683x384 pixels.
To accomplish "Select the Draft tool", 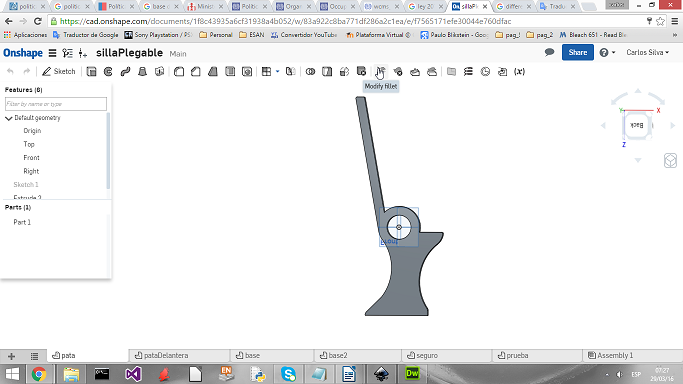I will (213, 71).
